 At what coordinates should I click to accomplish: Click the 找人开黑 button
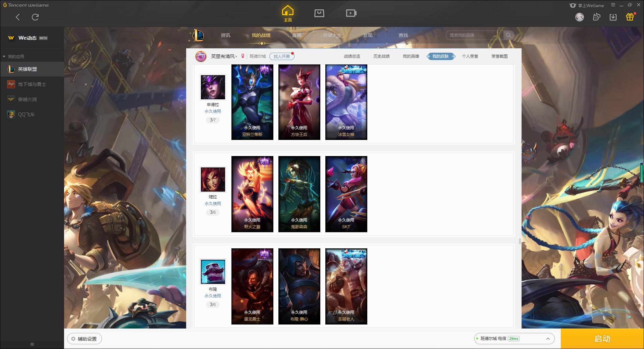[282, 56]
